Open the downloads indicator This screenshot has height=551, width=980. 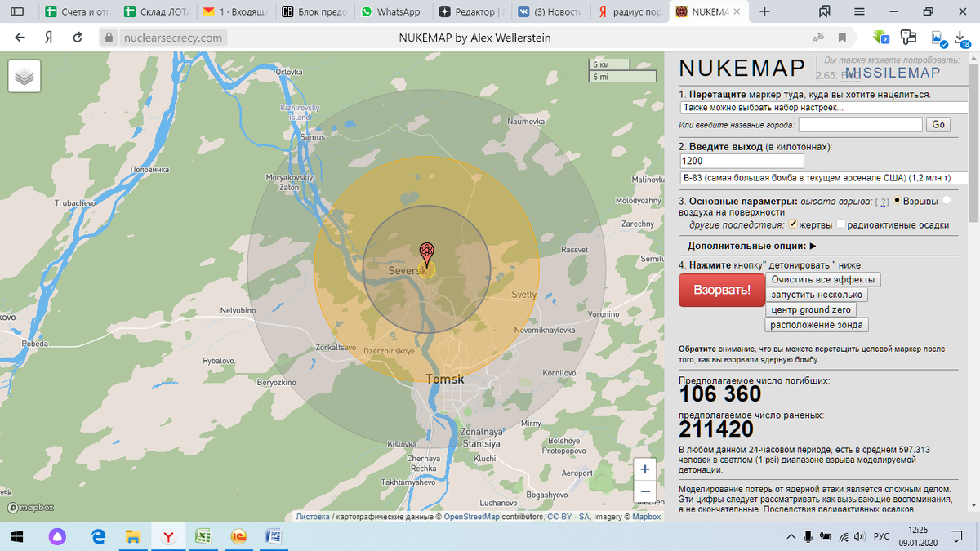(x=962, y=38)
